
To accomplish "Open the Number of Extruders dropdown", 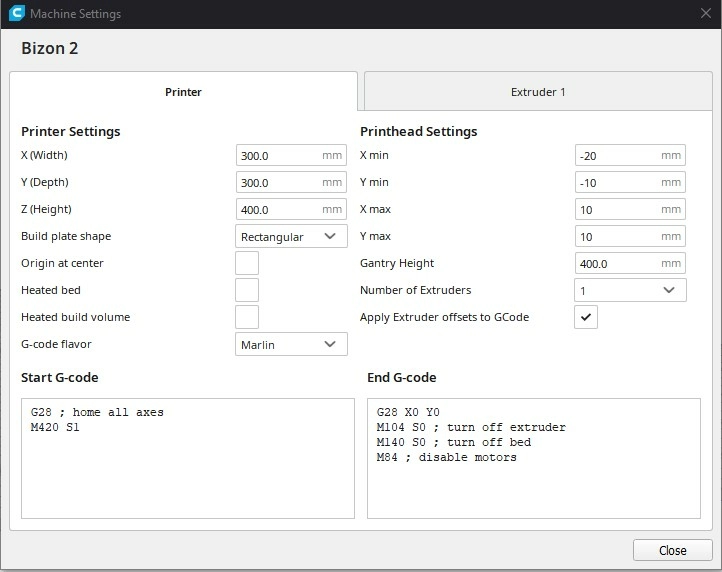I will (631, 290).
